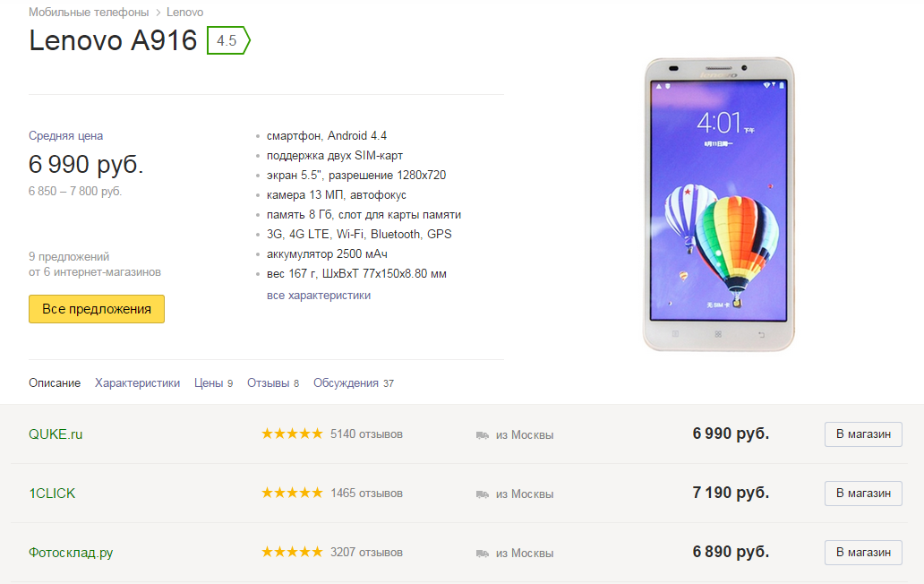This screenshot has height=584, width=924.
Task: Open 5140 отзывов for QUKE.ru
Action: click(x=366, y=434)
